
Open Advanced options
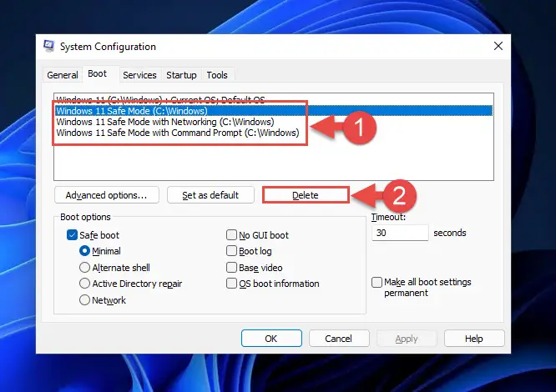point(106,195)
